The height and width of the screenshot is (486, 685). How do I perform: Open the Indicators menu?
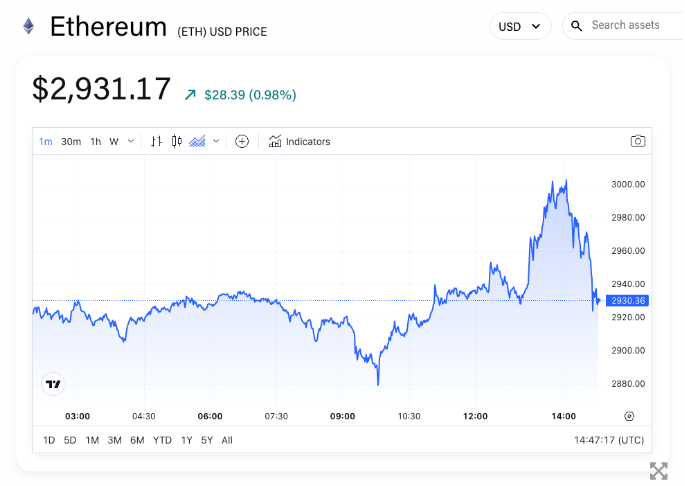(299, 141)
